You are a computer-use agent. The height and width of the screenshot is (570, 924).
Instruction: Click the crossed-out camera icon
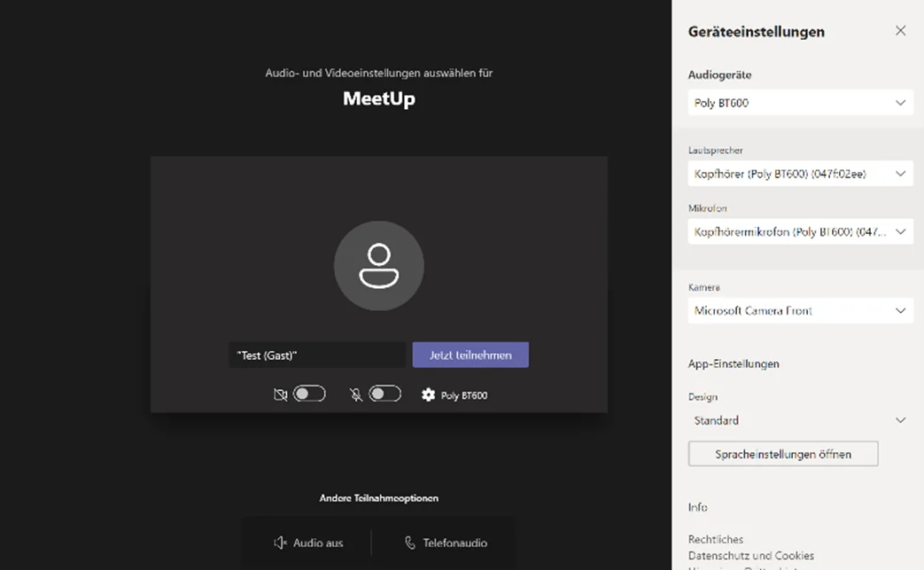tap(280, 394)
